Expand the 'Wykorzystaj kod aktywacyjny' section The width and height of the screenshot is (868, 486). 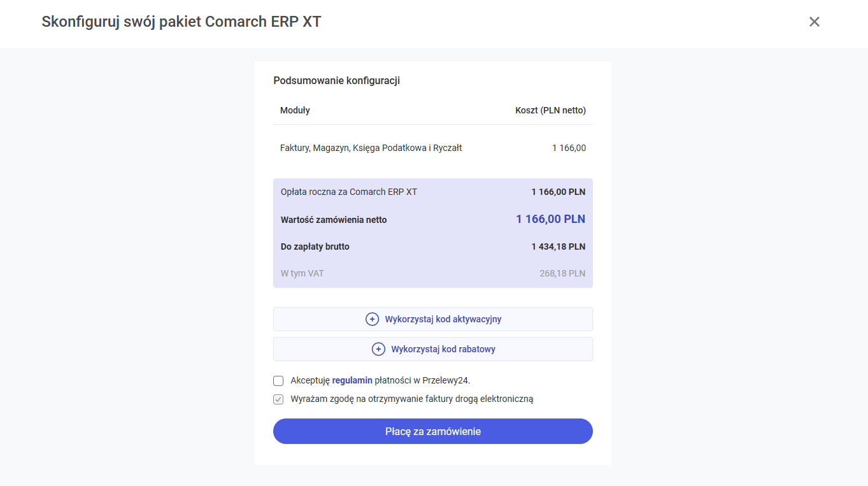tap(443, 319)
